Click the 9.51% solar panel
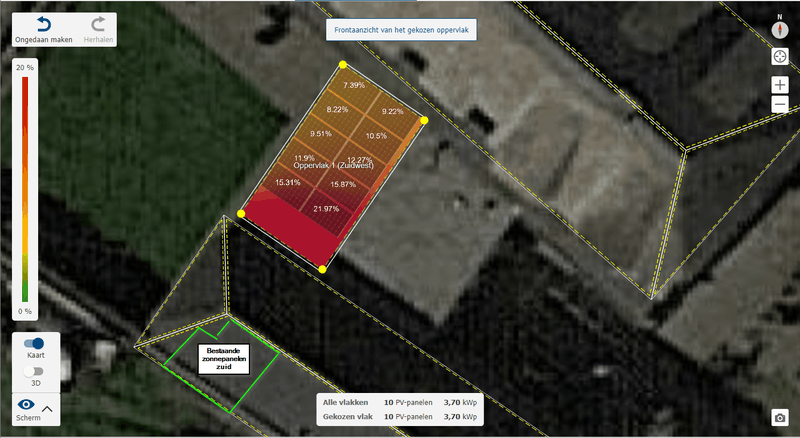The image size is (800, 438). pyautogui.click(x=321, y=134)
